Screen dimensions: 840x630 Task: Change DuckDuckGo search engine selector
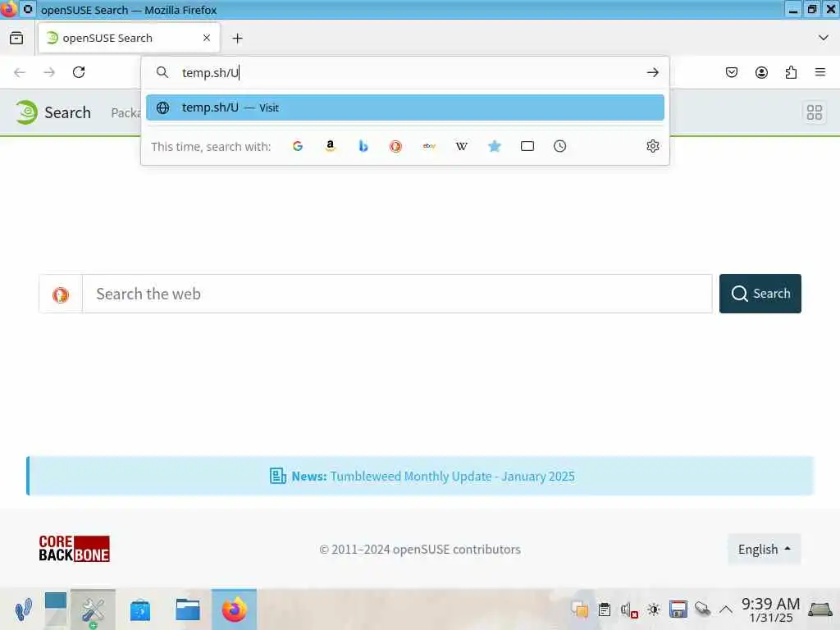tap(61, 294)
